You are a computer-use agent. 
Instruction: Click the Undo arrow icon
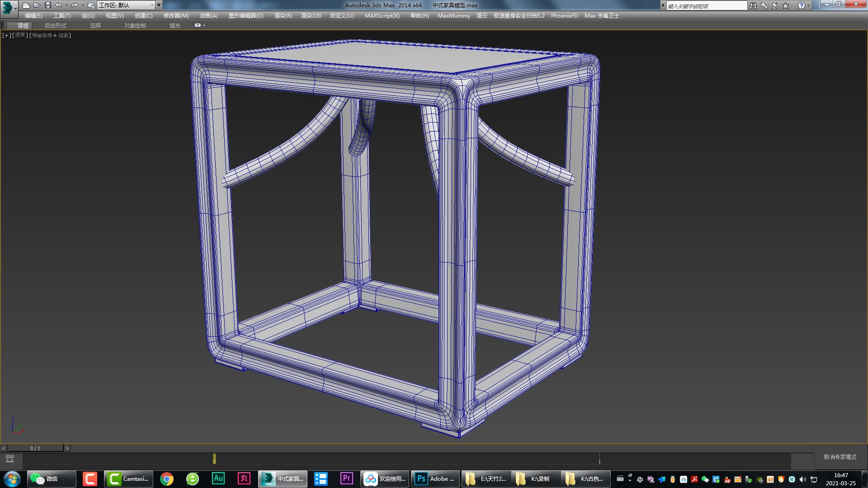point(59,5)
